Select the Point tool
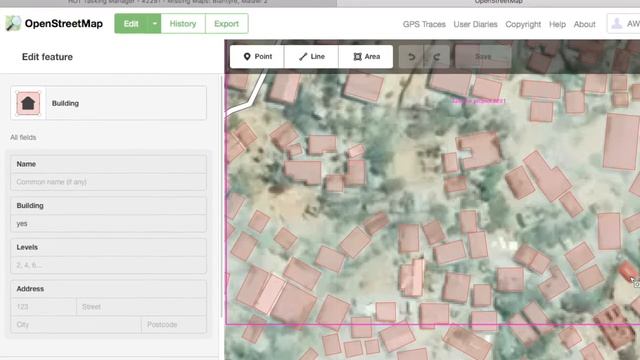This screenshot has height=360, width=640. pos(257,56)
